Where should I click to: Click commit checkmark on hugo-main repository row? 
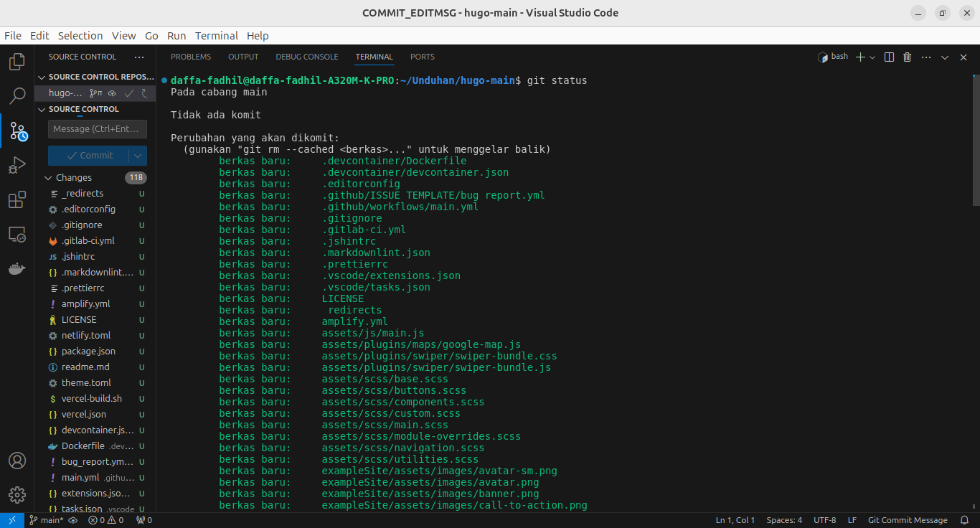(129, 93)
